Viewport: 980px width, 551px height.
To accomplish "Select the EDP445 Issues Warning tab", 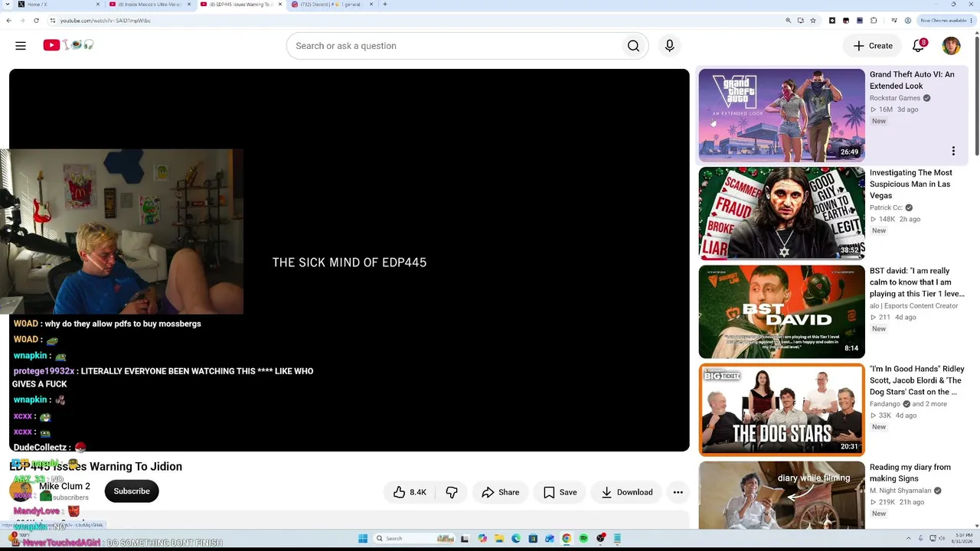I will (x=240, y=5).
